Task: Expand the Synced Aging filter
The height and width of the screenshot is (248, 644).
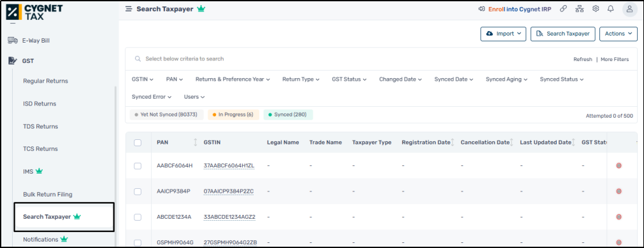Action: [506, 79]
